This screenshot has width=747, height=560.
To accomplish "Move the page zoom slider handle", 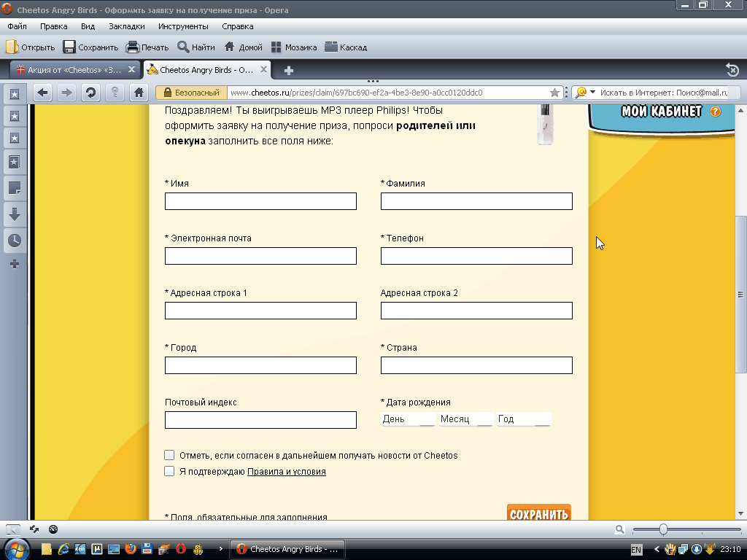I will 663,529.
